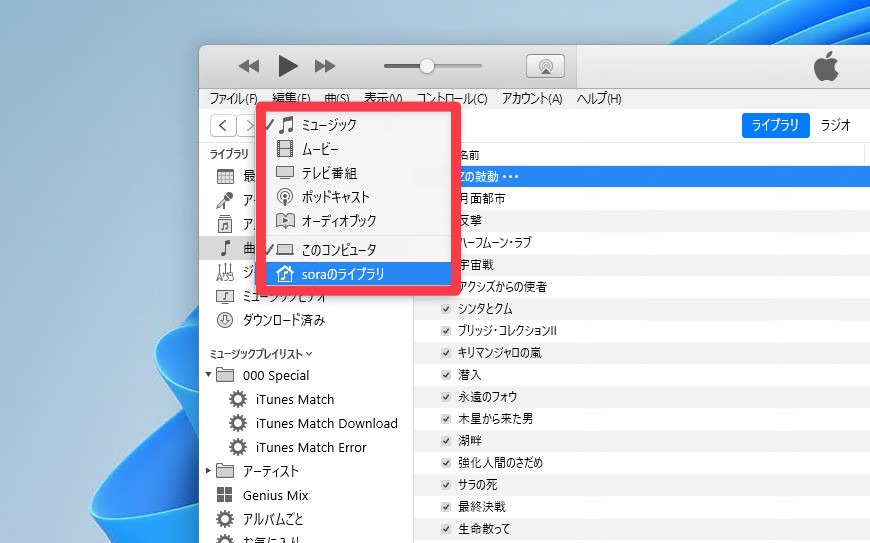The width and height of the screenshot is (870, 543).
Task: Click the TV screen icon beside テレビ番組
Action: (x=285, y=172)
